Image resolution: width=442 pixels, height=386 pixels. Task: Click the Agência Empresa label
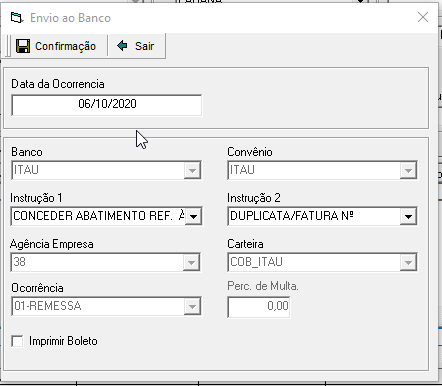tap(52, 244)
